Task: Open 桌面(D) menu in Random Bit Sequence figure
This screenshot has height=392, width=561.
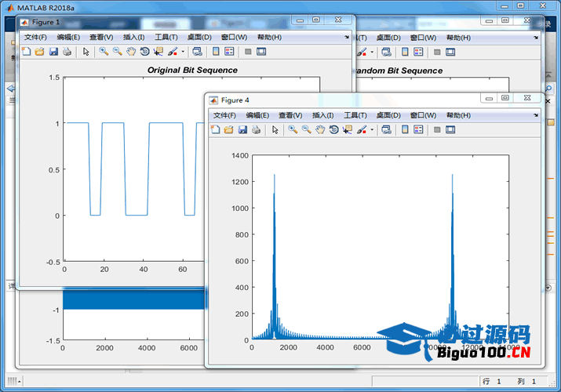Action: click(x=388, y=38)
